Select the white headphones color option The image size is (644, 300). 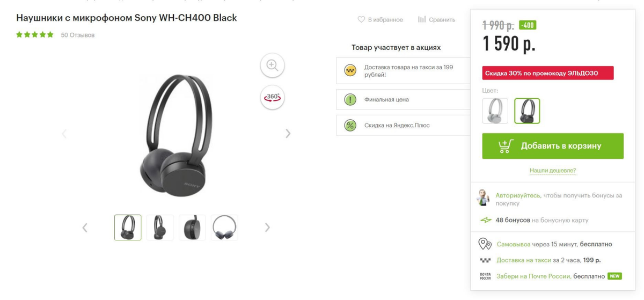click(x=495, y=111)
